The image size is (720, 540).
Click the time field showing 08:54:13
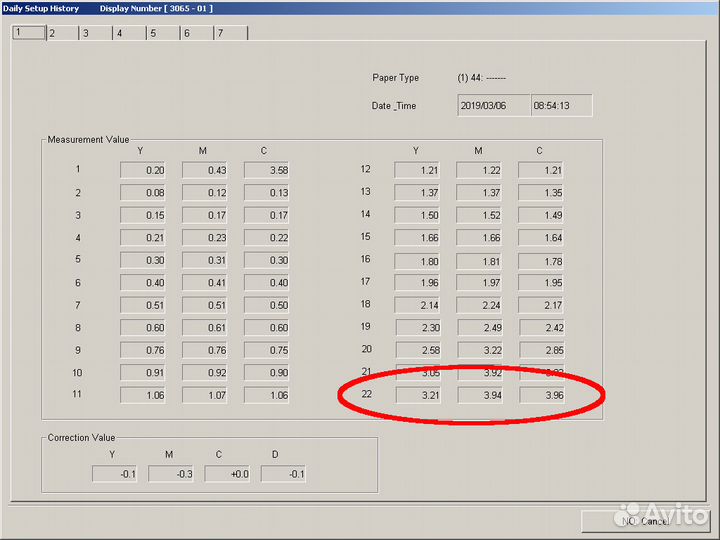pos(561,105)
